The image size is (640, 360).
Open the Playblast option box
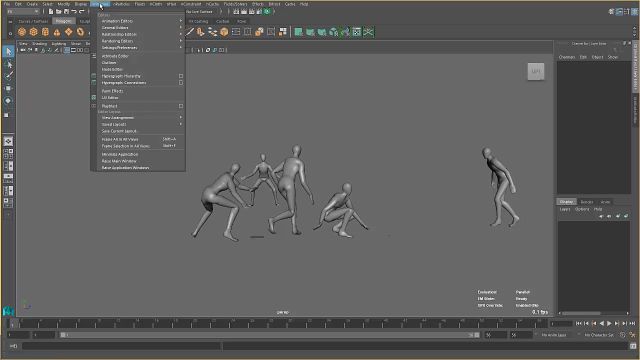coord(181,106)
